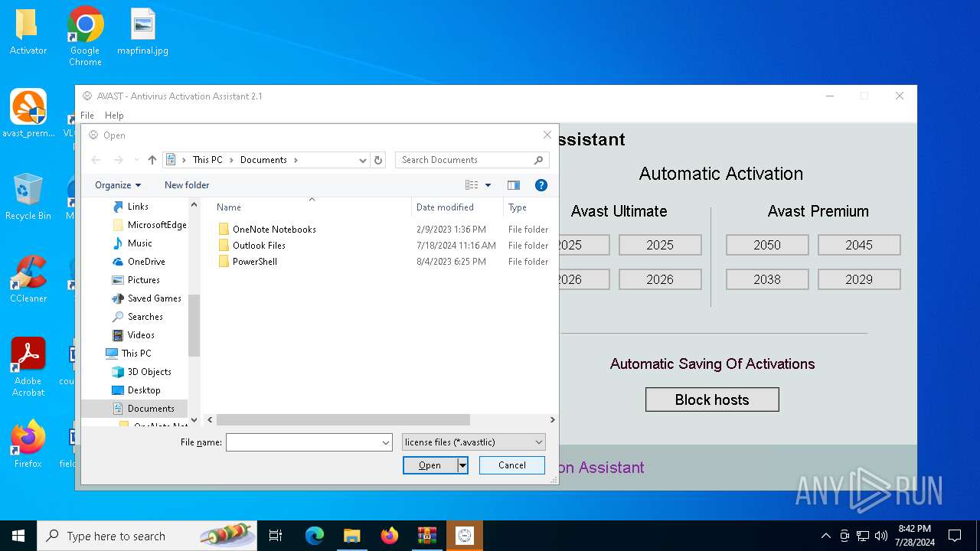980x551 pixels.
Task: Click the taskbar search box
Action: pyautogui.click(x=149, y=536)
